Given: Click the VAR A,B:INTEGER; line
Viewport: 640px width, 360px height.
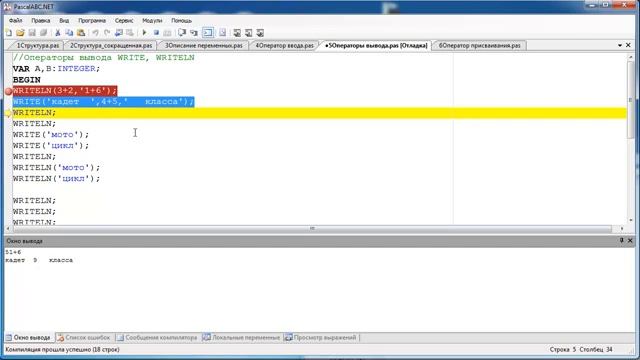Looking at the screenshot, I should coord(56,69).
